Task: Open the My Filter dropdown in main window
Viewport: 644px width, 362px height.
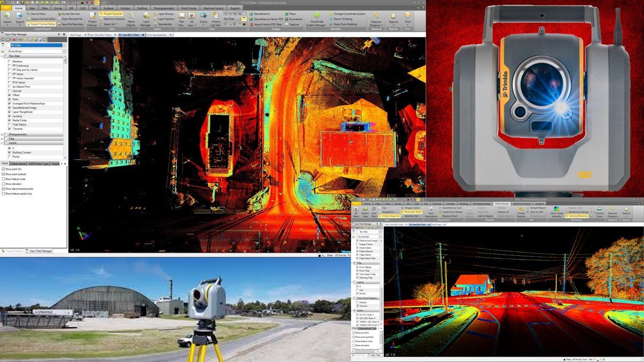Action: coord(64,46)
